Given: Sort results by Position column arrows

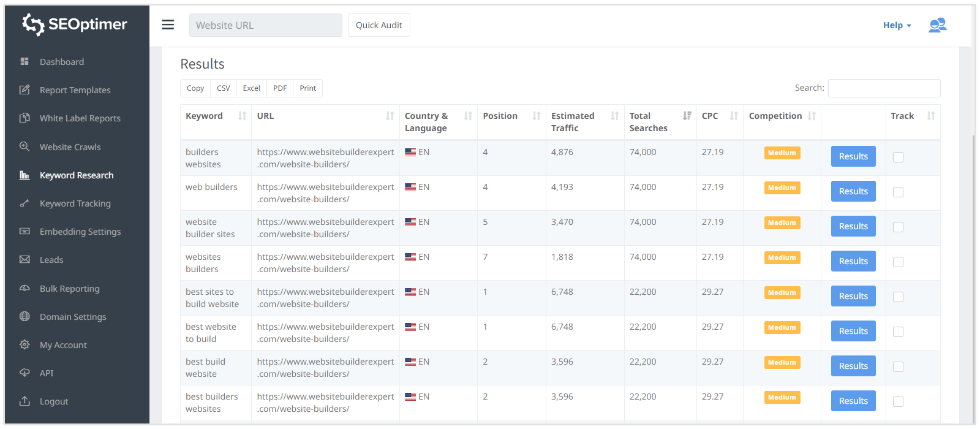Looking at the screenshot, I should 537,116.
